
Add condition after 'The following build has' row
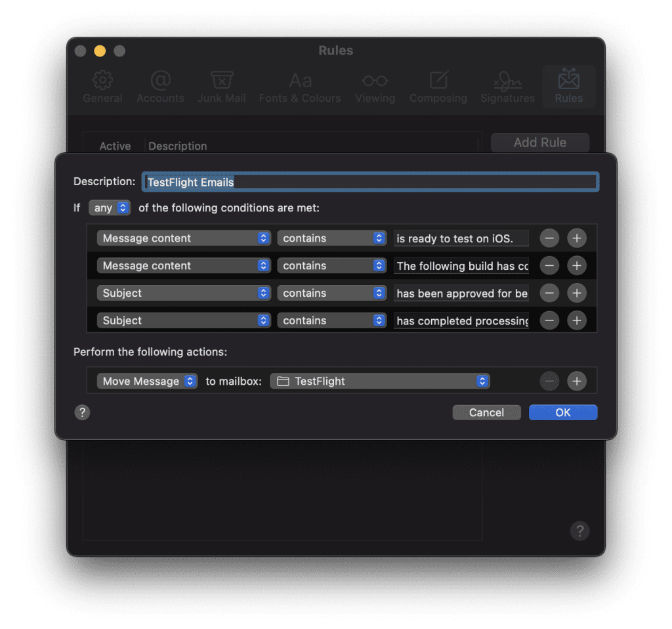pos(577,266)
